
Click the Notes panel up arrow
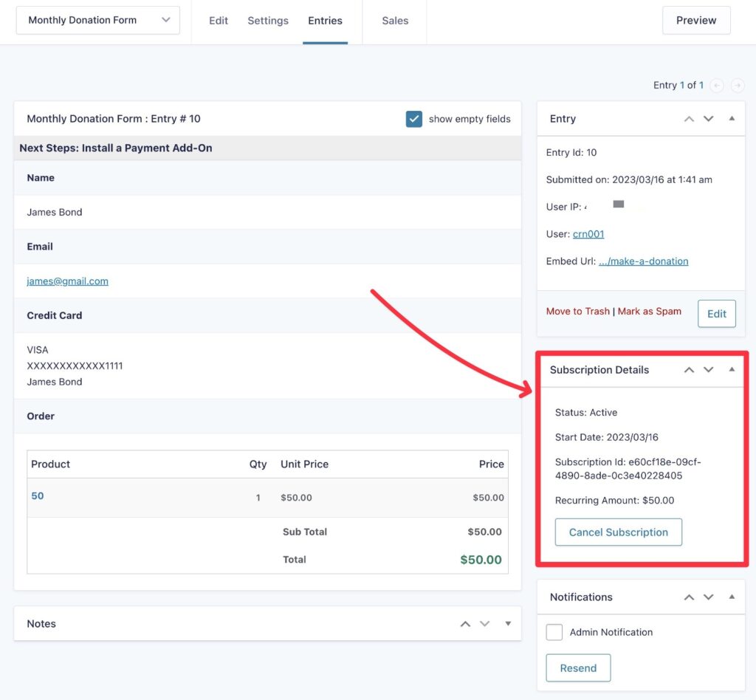(465, 623)
